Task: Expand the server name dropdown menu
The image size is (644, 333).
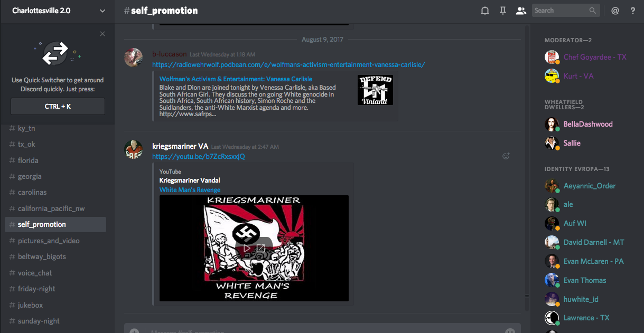Action: pos(102,11)
